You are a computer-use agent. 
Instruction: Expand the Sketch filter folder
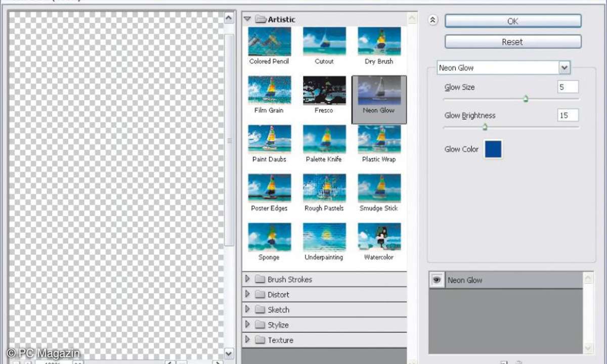click(247, 309)
